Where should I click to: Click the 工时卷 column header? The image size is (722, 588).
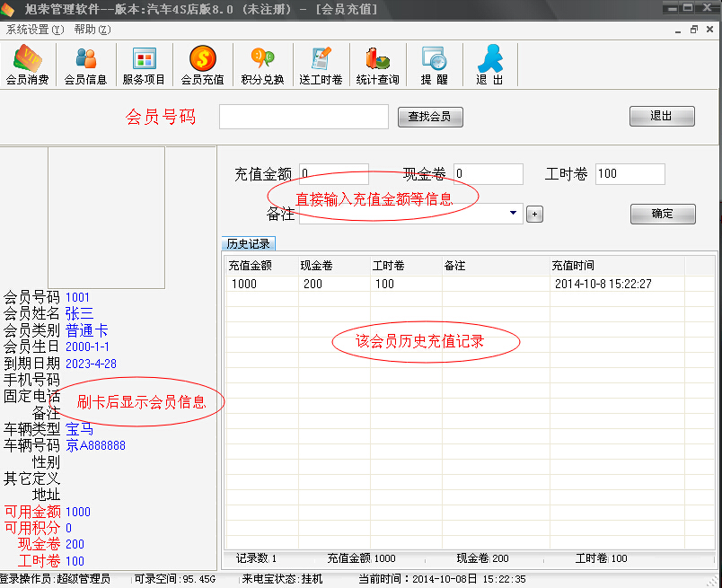pos(406,266)
